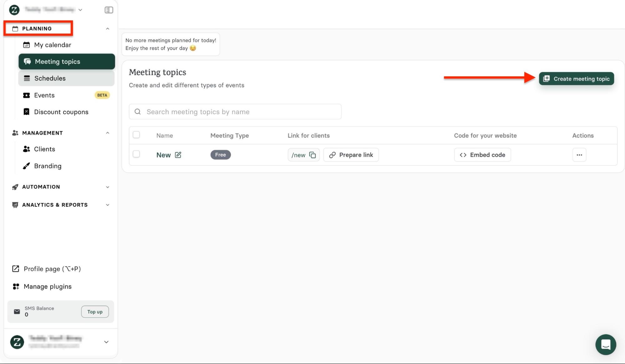Click the Profile page external-link icon
625x364 pixels.
coord(16,269)
